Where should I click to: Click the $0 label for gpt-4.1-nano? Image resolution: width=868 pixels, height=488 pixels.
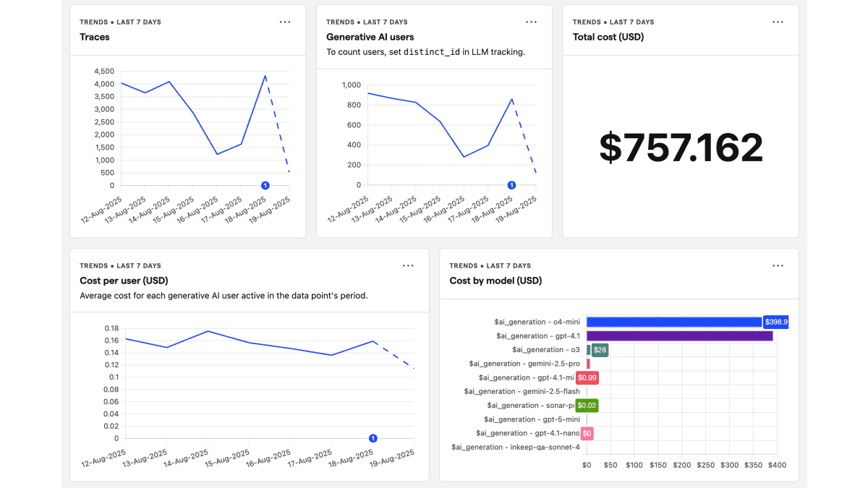coord(587,433)
